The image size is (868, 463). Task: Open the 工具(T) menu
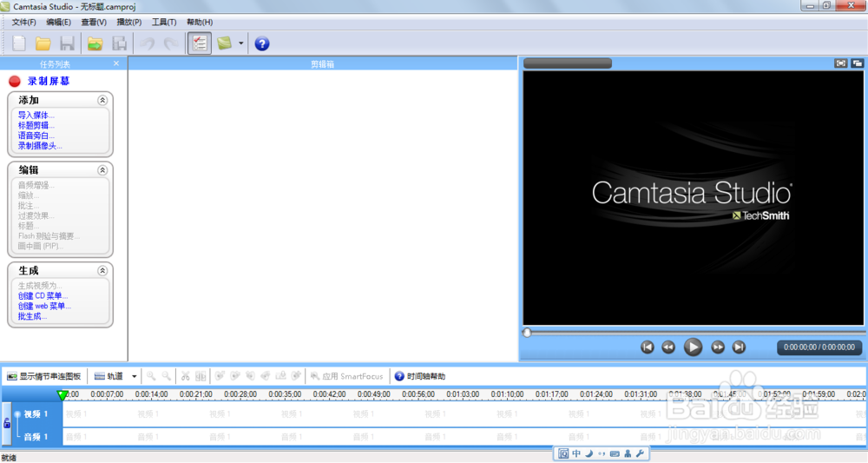click(x=164, y=23)
